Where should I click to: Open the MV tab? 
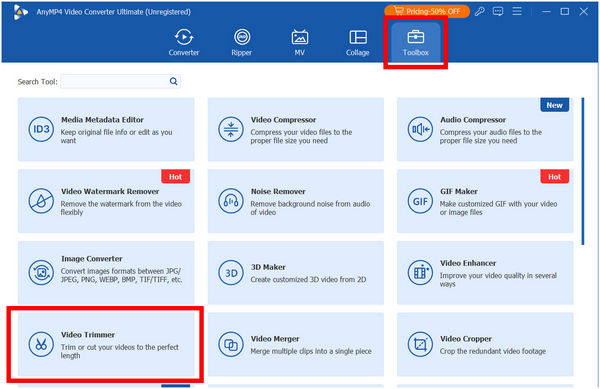click(300, 43)
